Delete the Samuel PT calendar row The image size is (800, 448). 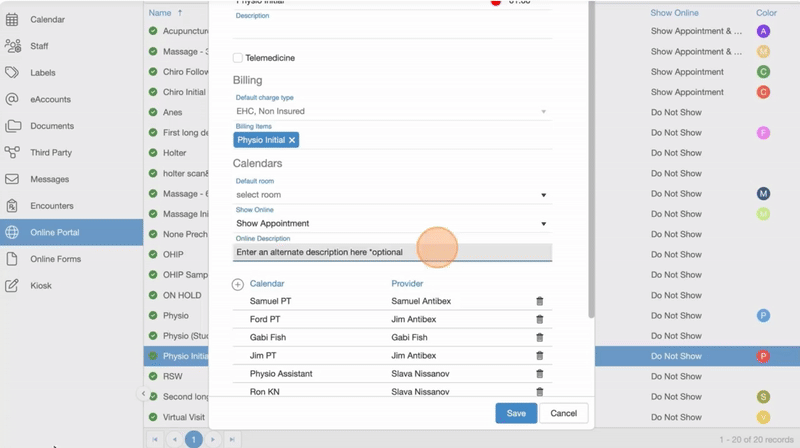pyautogui.click(x=540, y=301)
